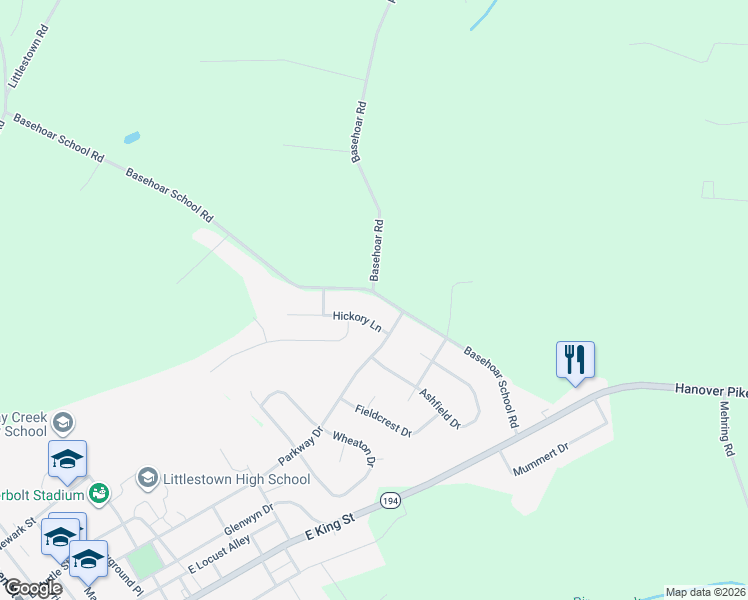Click graduation cap marker directly below Creek School
This screenshot has height=600, width=748.
67,459
